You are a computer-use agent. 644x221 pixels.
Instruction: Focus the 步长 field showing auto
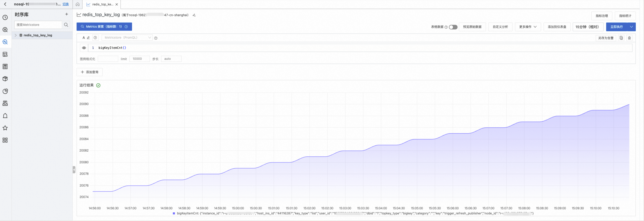tap(171, 59)
